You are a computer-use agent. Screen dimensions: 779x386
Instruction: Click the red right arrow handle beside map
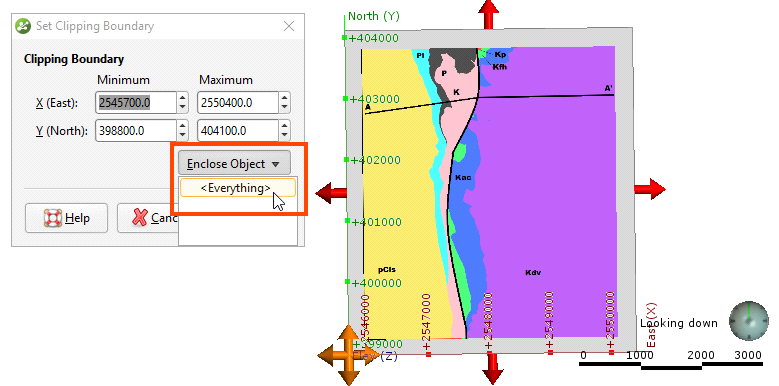649,189
